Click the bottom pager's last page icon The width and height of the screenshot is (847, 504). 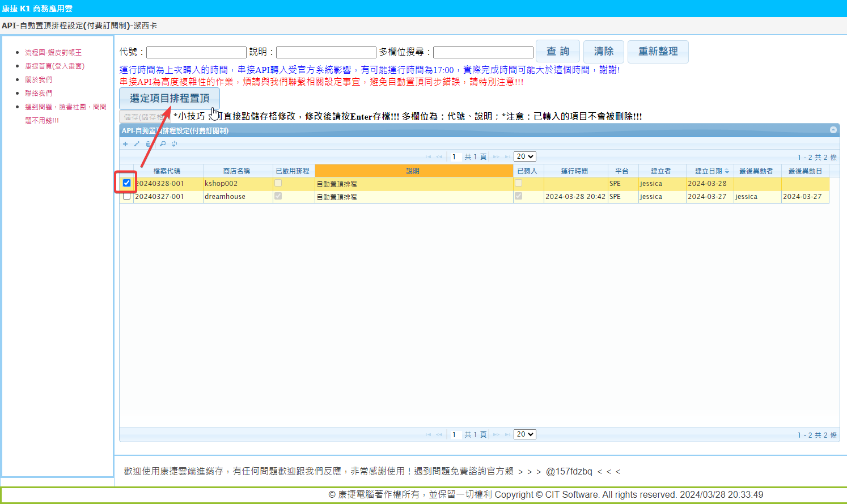pos(507,435)
